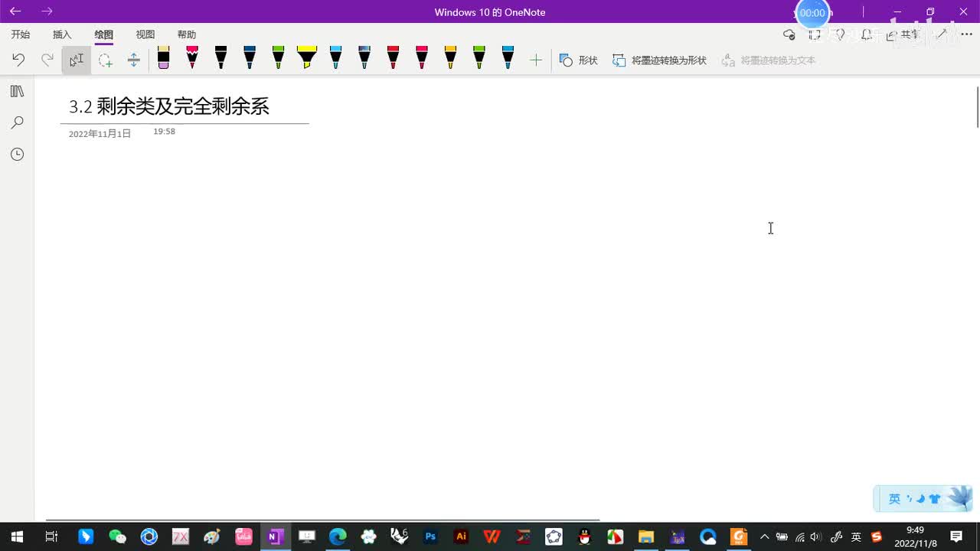Open Task View on the taskbar
The height and width of the screenshot is (551, 980).
(x=51, y=536)
